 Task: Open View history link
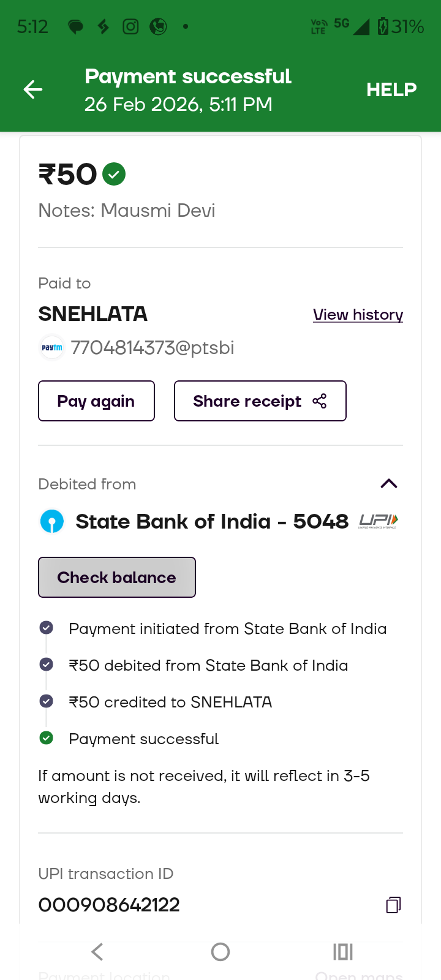pos(358,315)
